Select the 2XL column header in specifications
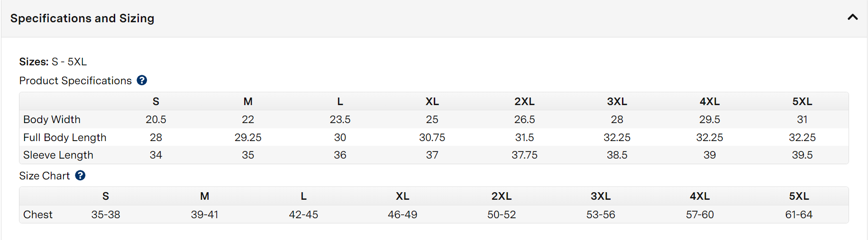Image resolution: width=868 pixels, height=240 pixels. click(x=524, y=101)
